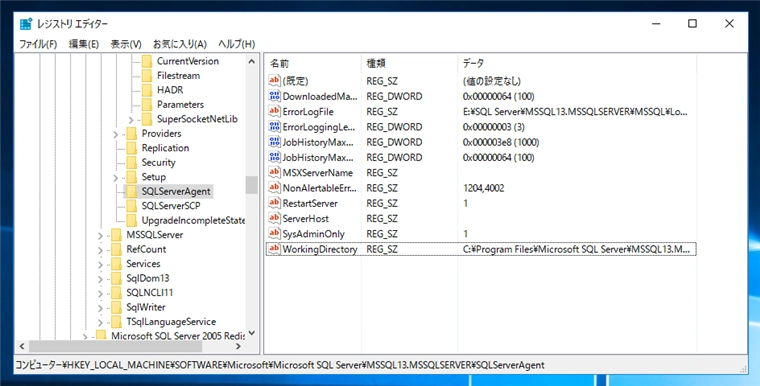Image resolution: width=760 pixels, height=386 pixels.
Task: Select the RefCount folder icon
Action: (116, 250)
